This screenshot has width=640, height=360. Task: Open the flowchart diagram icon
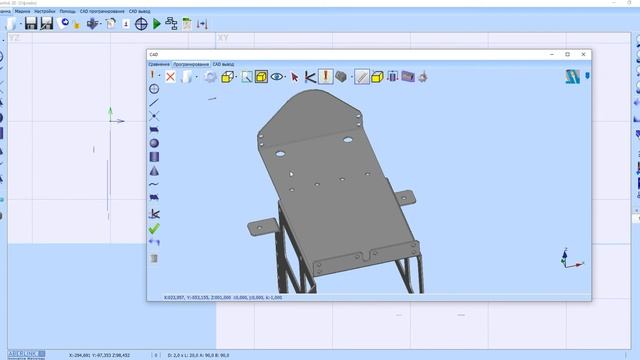click(x=171, y=24)
